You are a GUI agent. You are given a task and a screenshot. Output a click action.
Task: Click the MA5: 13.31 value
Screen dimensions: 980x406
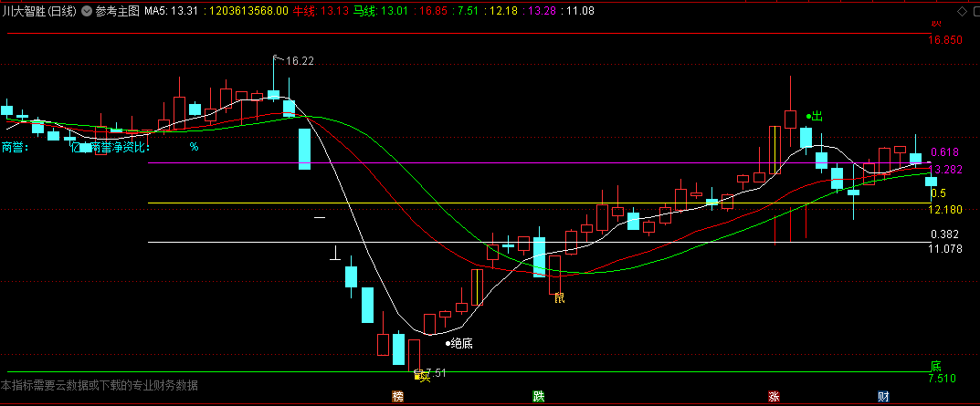click(x=172, y=11)
